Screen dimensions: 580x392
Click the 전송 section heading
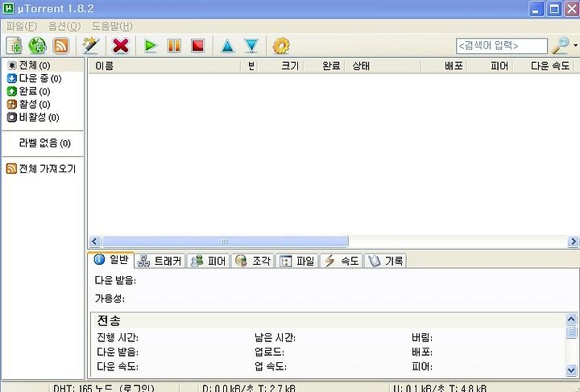click(109, 320)
